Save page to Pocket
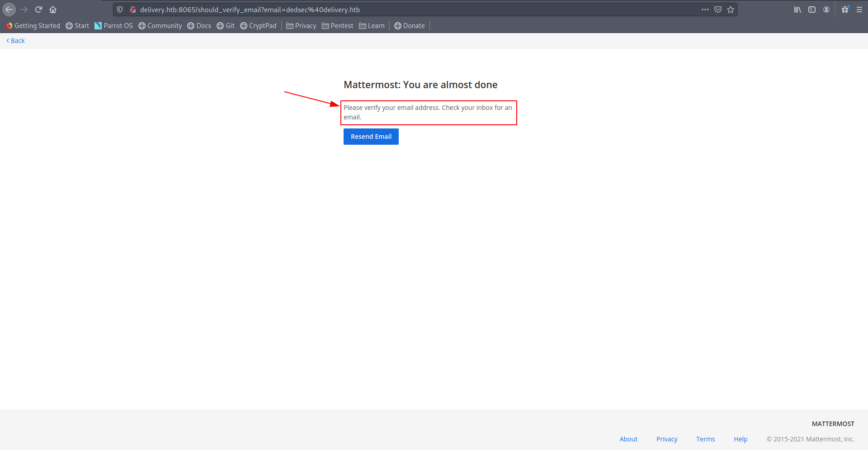The image size is (868, 450). click(x=718, y=9)
